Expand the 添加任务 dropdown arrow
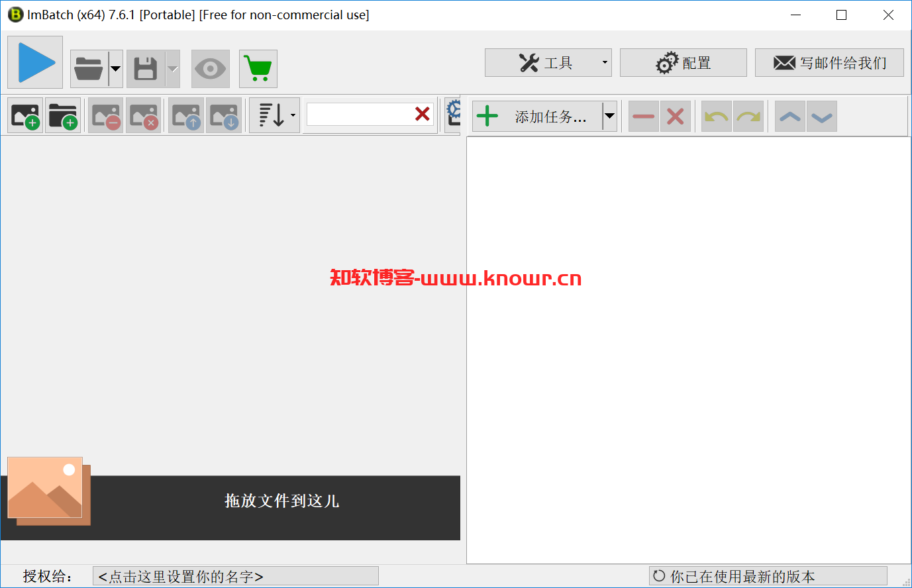This screenshot has width=912, height=588. tap(609, 117)
